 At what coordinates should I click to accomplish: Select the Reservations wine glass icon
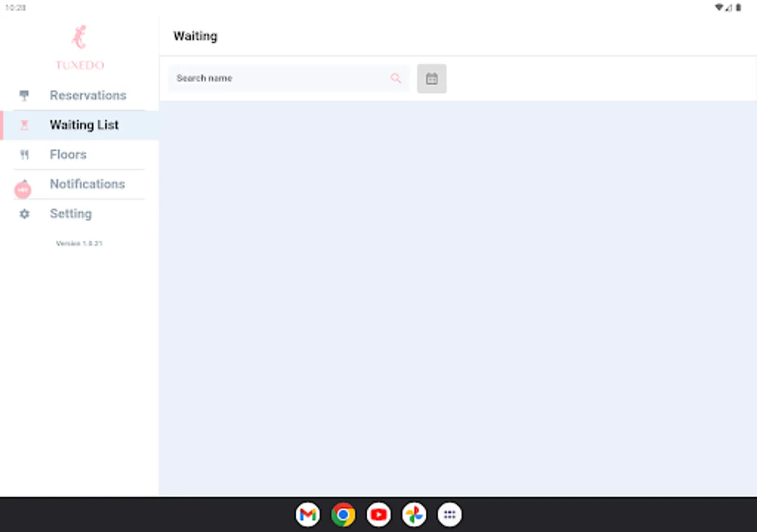24,95
